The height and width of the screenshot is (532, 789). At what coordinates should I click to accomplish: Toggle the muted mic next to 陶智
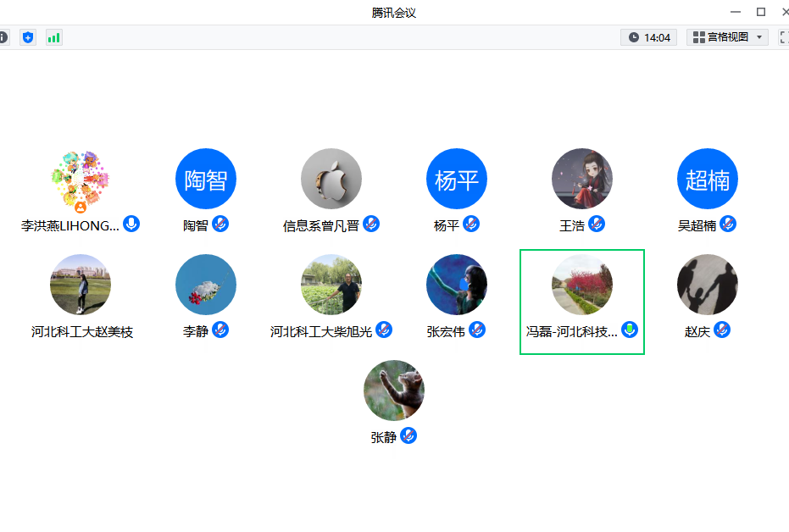(220, 224)
